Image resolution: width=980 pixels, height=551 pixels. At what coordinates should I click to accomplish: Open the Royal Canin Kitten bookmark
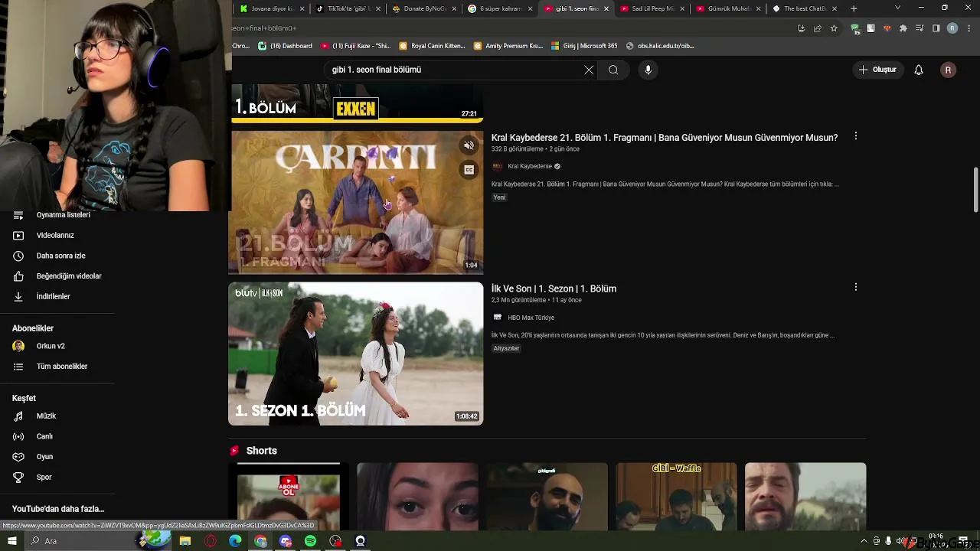(x=433, y=46)
